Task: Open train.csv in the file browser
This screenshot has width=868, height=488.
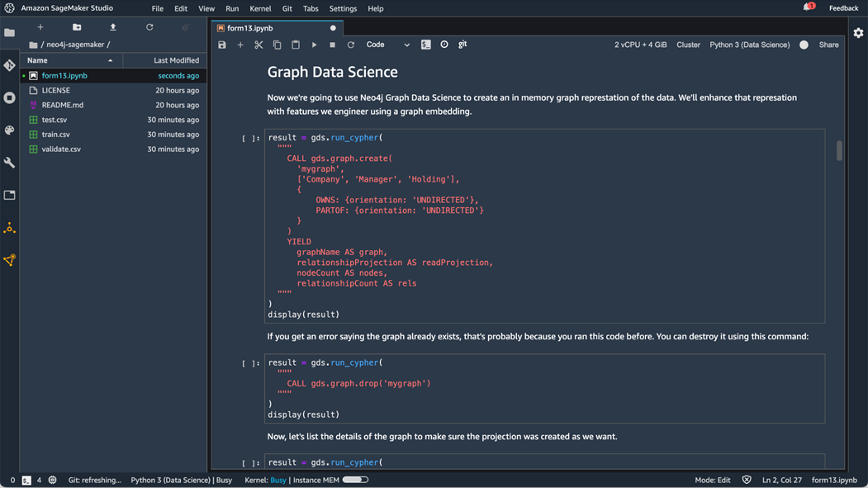Action: [x=55, y=135]
